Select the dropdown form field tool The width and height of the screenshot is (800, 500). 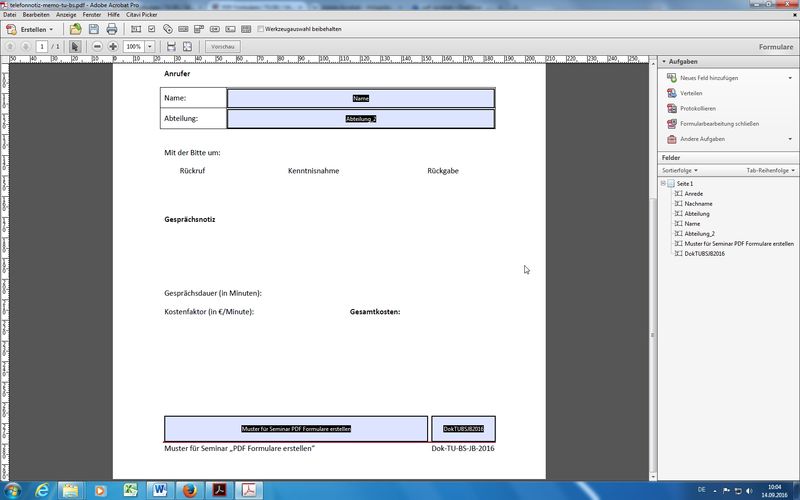199,29
